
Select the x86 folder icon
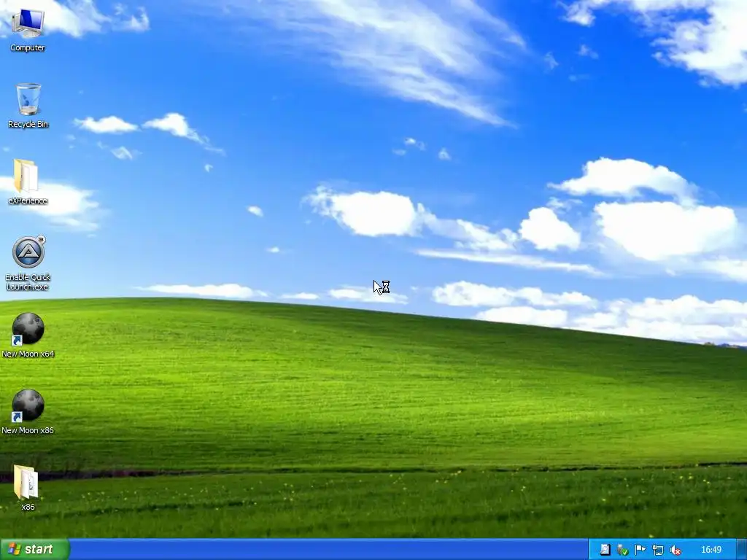[28, 488]
